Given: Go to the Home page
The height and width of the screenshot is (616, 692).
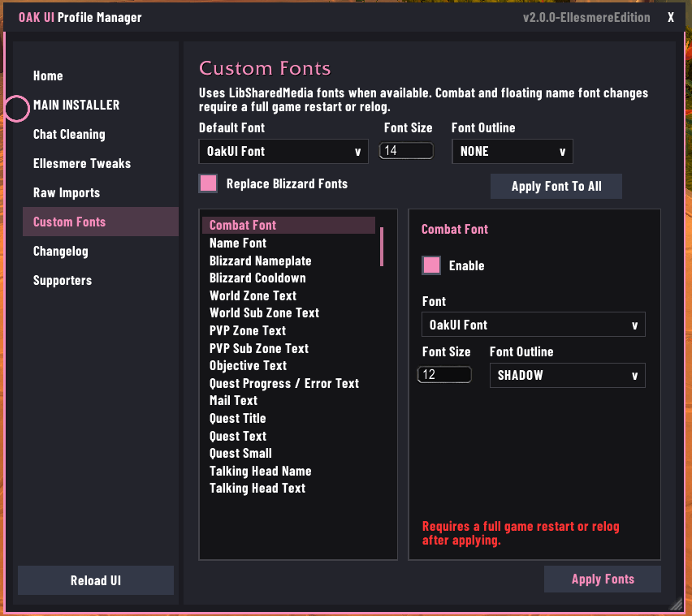Looking at the screenshot, I should pos(48,75).
